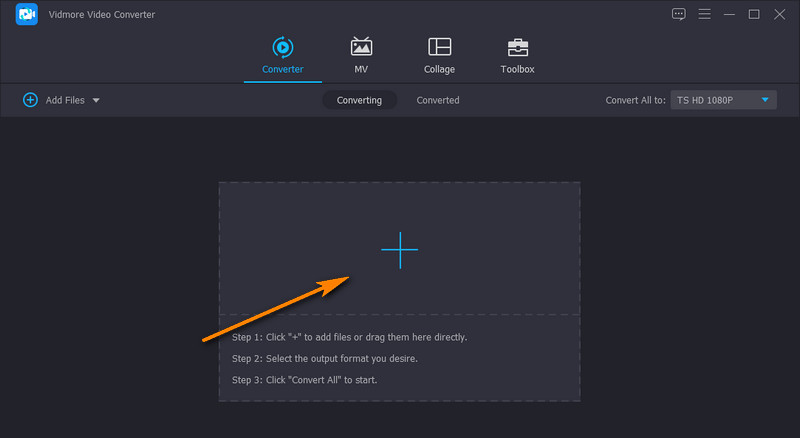Switch to the Converted tab
800x438 pixels.
(x=438, y=100)
